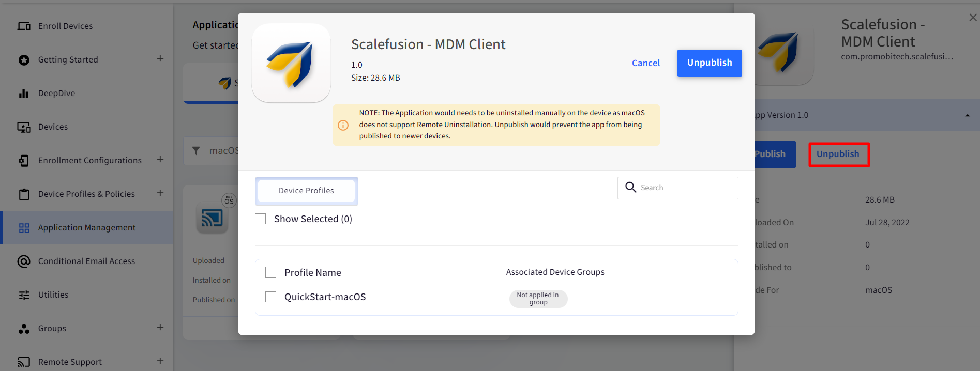Open Application Management section
Viewport: 980px width, 371px height.
tap(87, 228)
